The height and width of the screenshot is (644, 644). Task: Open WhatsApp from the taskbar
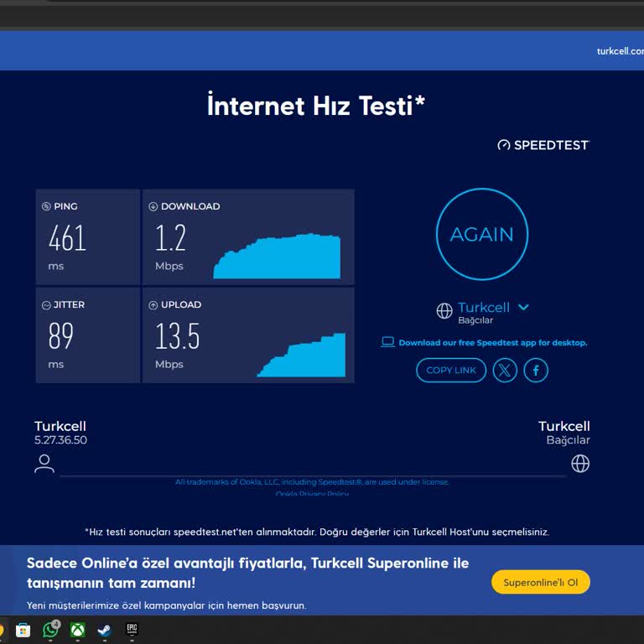(x=50, y=630)
